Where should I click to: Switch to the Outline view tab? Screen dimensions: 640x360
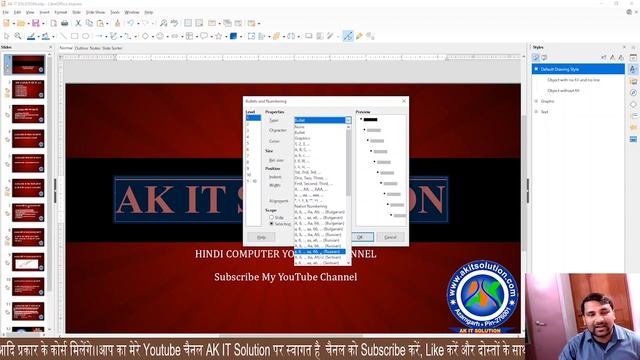[x=81, y=48]
